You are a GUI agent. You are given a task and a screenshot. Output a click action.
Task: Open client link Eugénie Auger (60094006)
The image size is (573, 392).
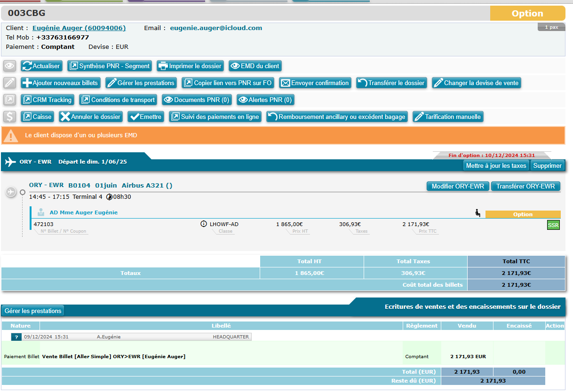(79, 28)
